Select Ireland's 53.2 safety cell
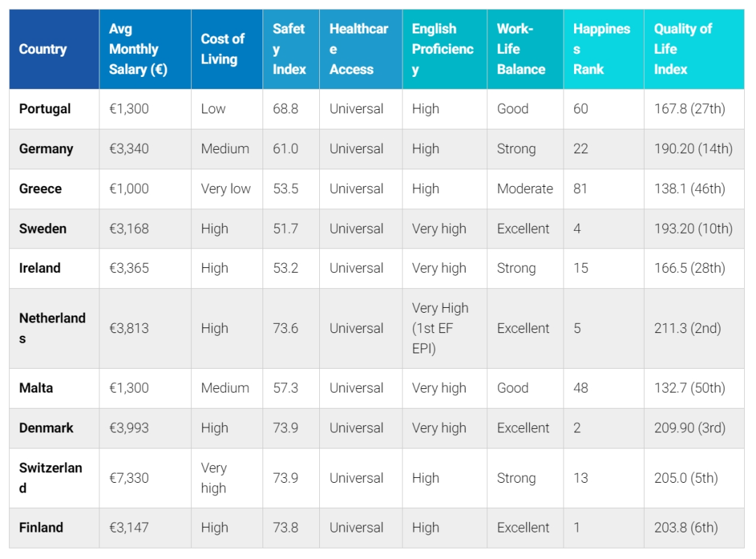756x559 pixels. [291, 269]
